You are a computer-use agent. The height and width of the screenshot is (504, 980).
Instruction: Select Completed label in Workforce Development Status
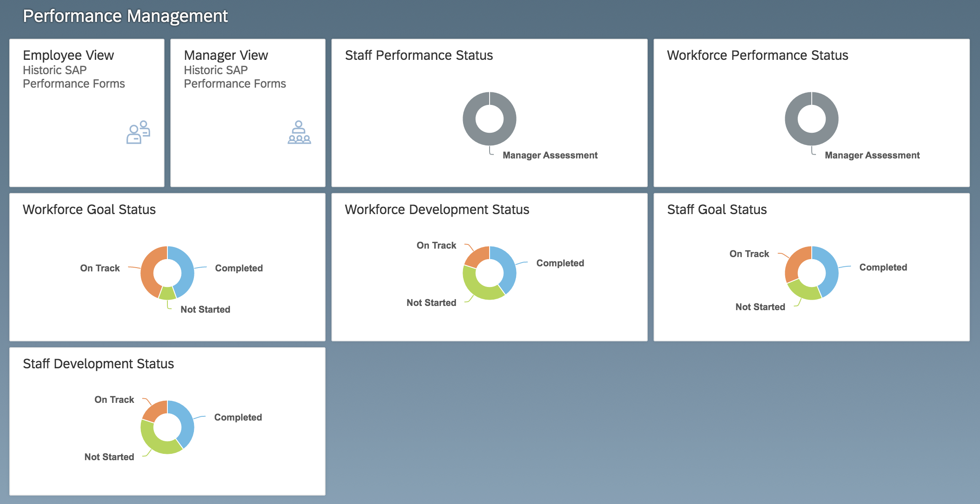coord(560,263)
